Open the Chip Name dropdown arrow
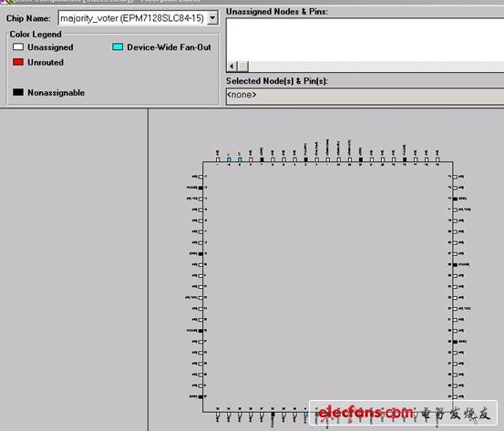This screenshot has width=504, height=431. pyautogui.click(x=212, y=18)
